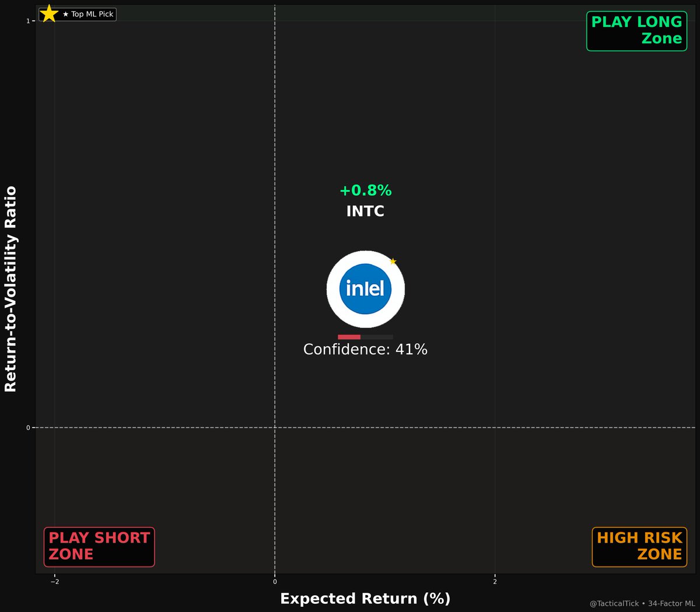This screenshot has height=612, width=700.
Task: Select the 'Top ML Pick' legend label
Action: tap(88, 14)
